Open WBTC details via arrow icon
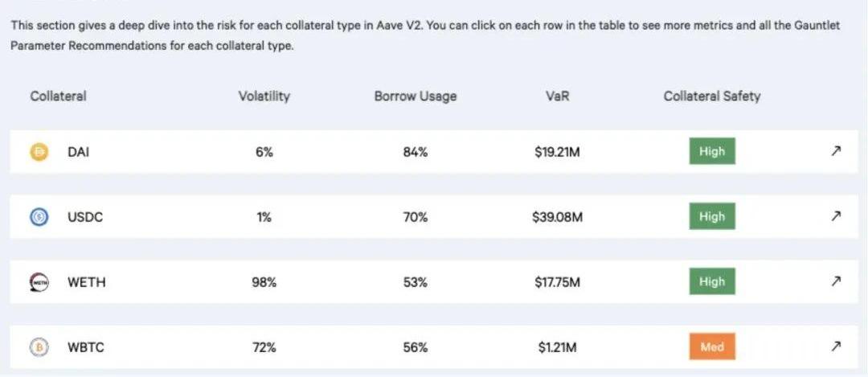The height and width of the screenshot is (377, 868). click(x=836, y=347)
